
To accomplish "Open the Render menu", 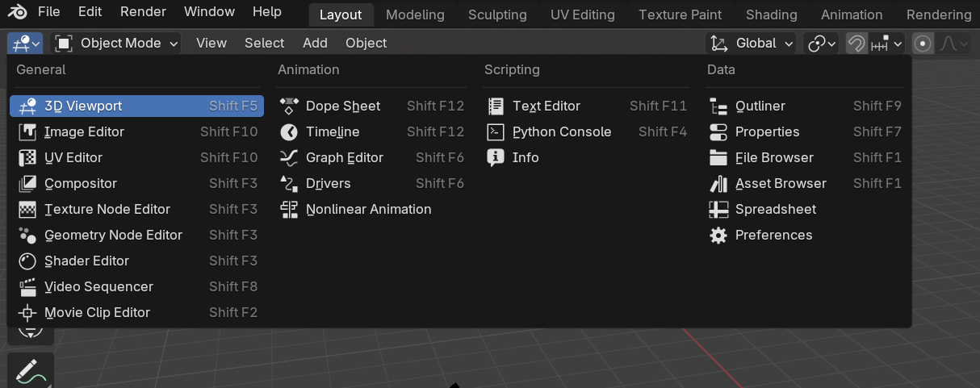I will (143, 12).
